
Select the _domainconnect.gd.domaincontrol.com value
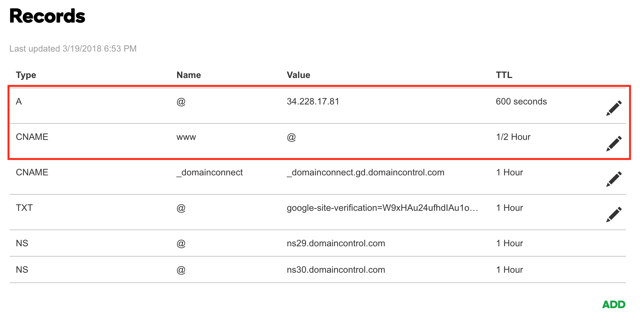point(366,173)
